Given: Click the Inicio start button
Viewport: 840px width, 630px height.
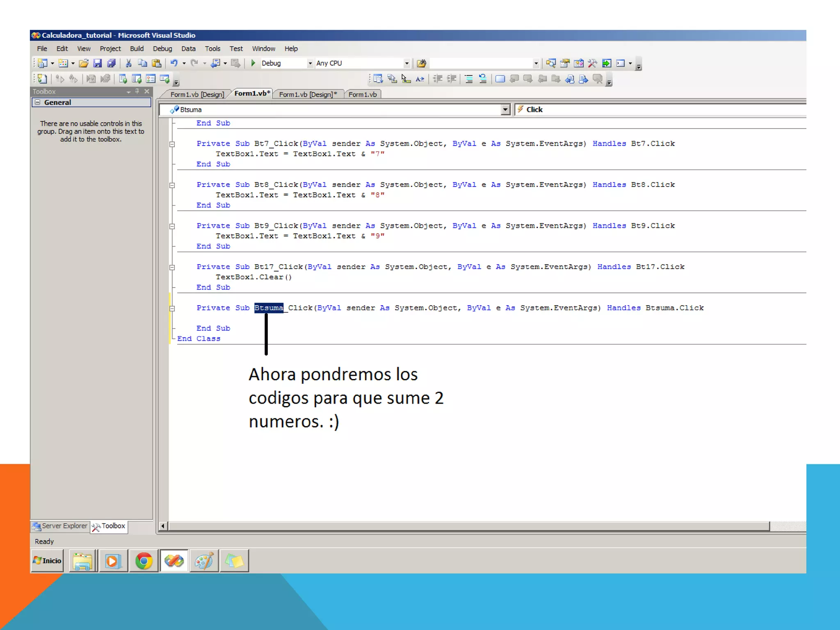Looking at the screenshot, I should coord(48,561).
